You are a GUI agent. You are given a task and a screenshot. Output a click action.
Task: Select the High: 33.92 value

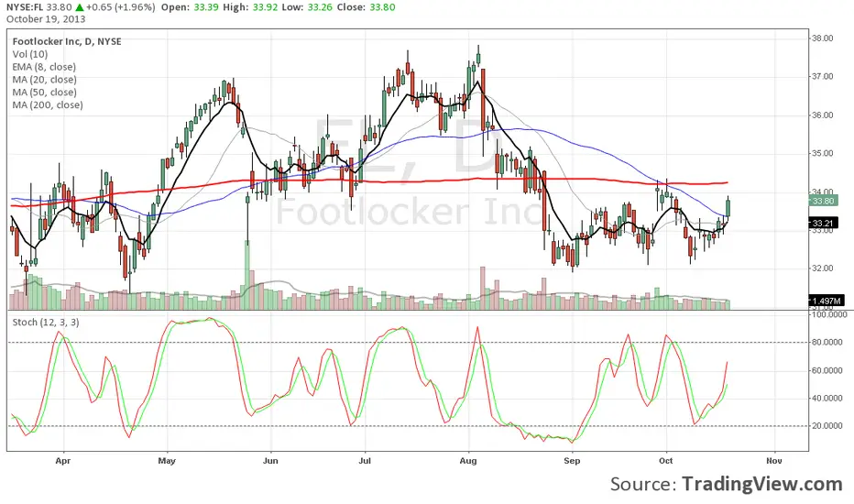tap(249, 7)
